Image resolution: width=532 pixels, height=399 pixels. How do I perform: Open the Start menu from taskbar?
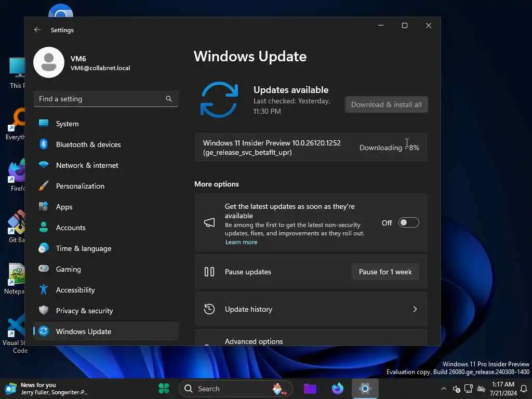[164, 389]
